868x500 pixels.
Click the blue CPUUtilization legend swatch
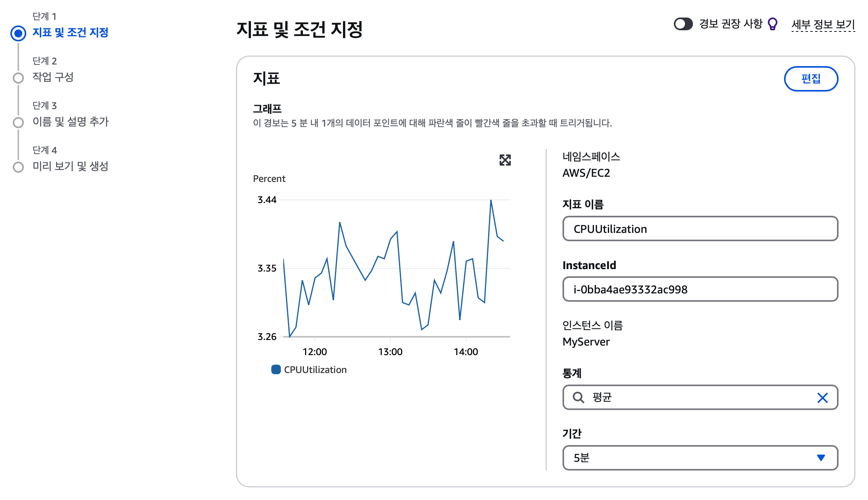point(276,369)
